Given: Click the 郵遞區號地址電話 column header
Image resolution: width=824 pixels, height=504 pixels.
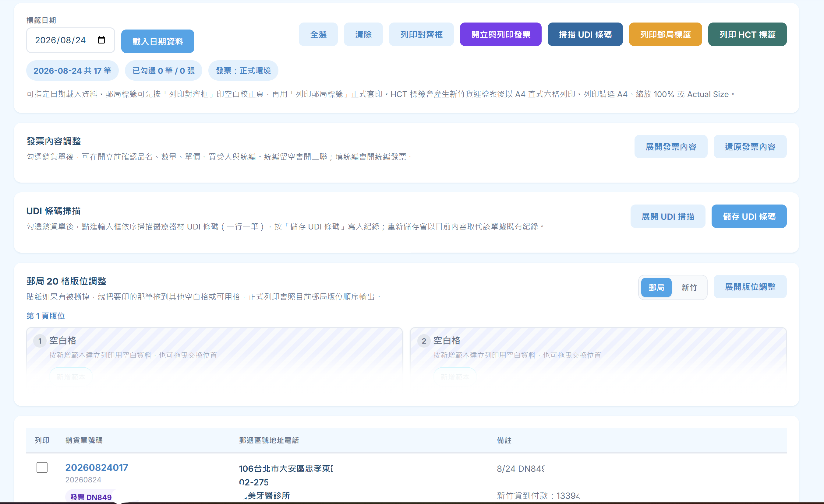Looking at the screenshot, I should pyautogui.click(x=269, y=440).
